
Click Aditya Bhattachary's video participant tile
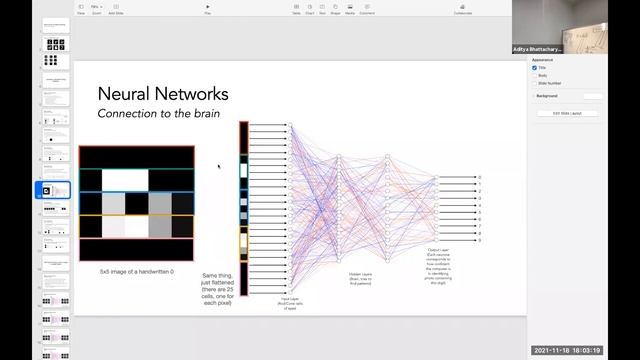tap(560, 27)
